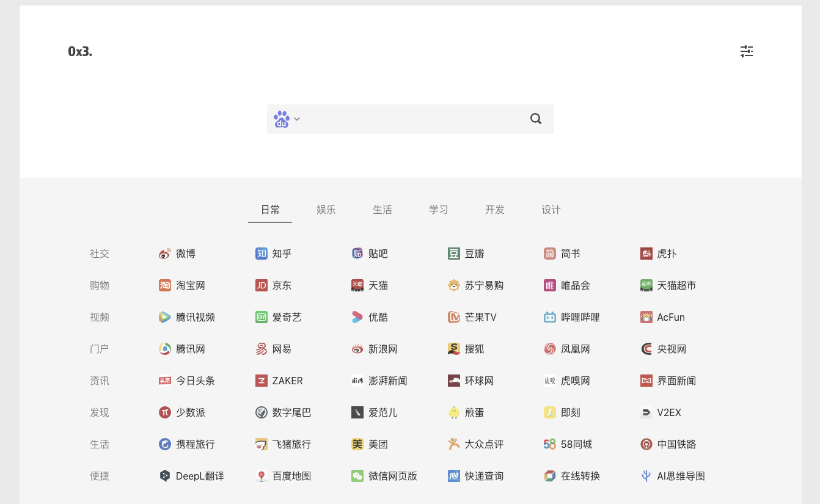Open the 环球网 link
Screen dimensions: 820x504
click(471, 381)
